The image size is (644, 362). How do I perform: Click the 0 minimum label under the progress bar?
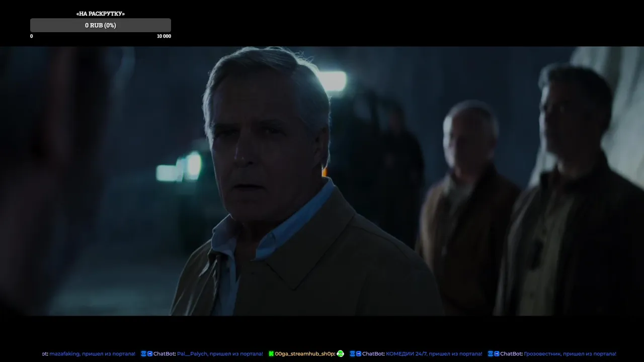32,36
